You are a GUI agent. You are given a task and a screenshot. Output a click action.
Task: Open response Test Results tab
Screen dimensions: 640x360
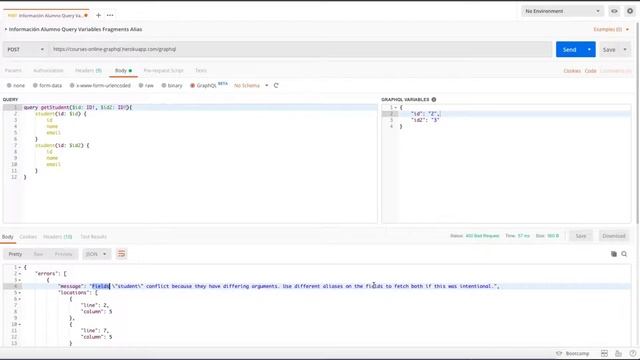point(93,237)
